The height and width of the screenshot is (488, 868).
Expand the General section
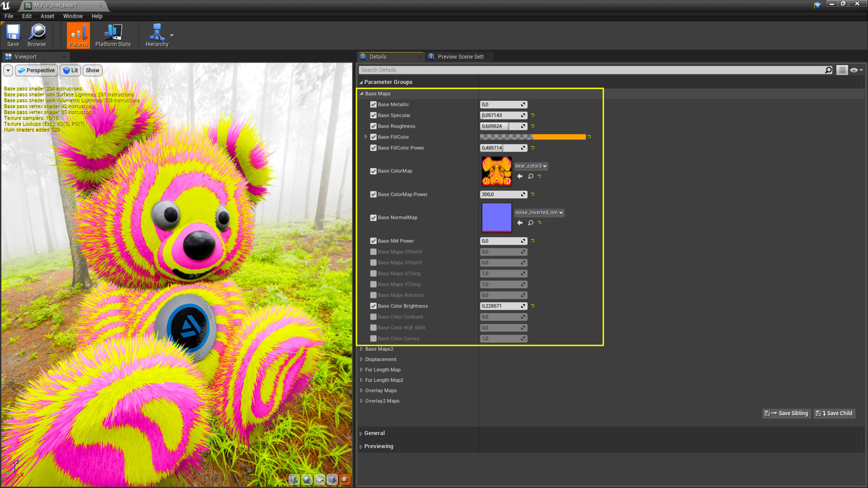361,433
